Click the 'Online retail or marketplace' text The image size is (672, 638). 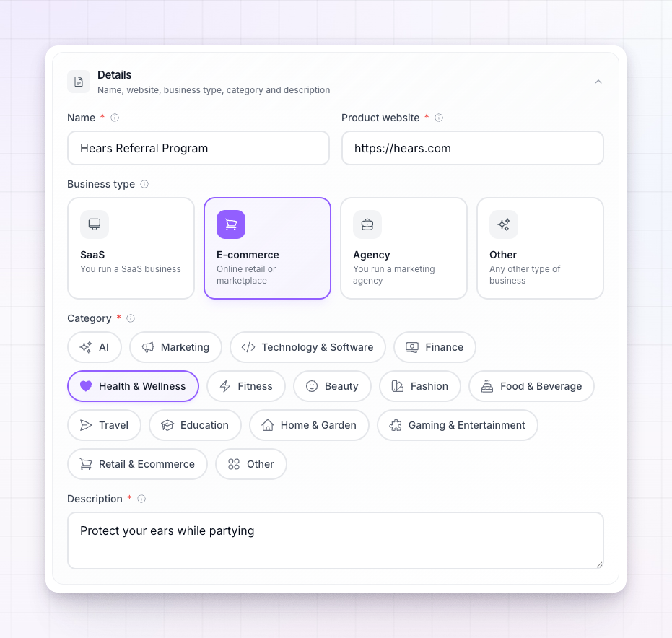pyautogui.click(x=246, y=275)
